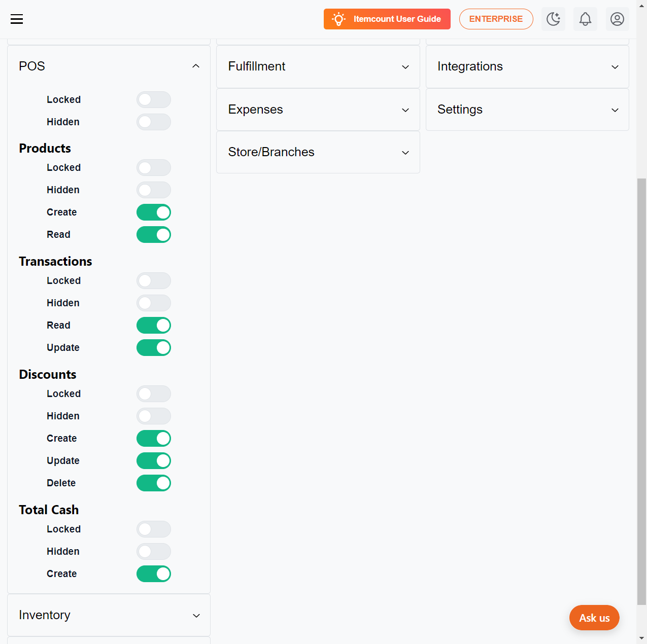Enable the POS Locked toggle

[154, 99]
